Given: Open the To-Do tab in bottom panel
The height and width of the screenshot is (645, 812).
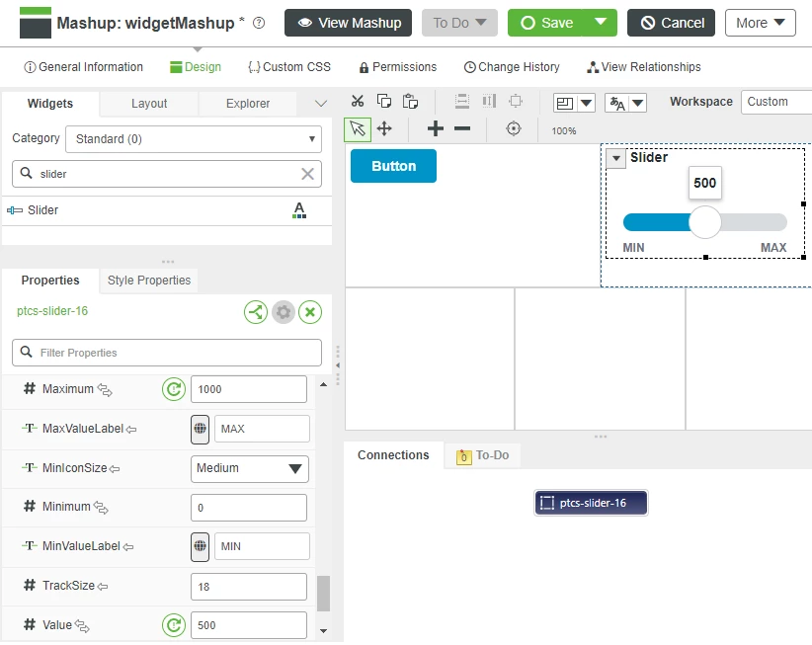Looking at the screenshot, I should click(483, 455).
